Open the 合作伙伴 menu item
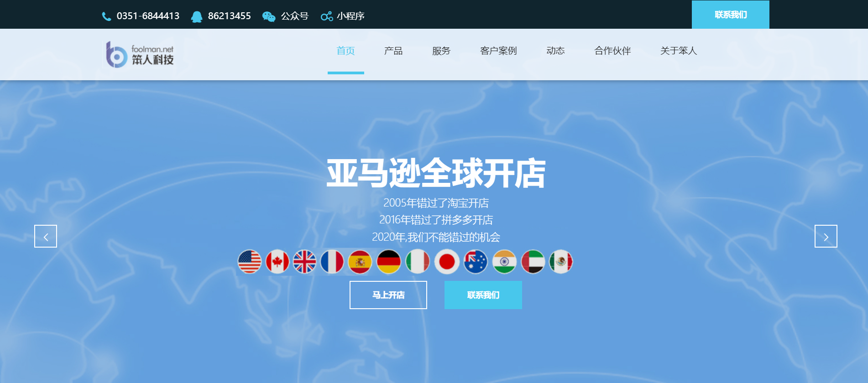This screenshot has width=868, height=383. [x=612, y=51]
